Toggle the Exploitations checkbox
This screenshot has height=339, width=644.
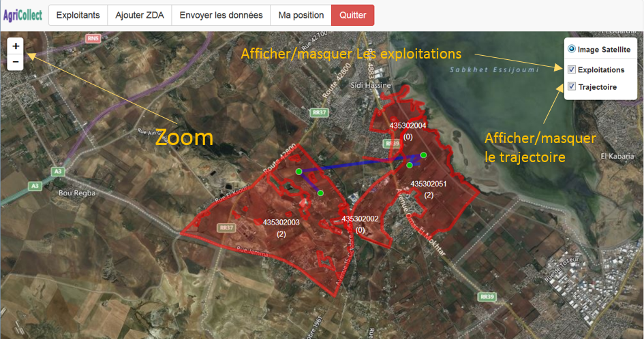571,69
